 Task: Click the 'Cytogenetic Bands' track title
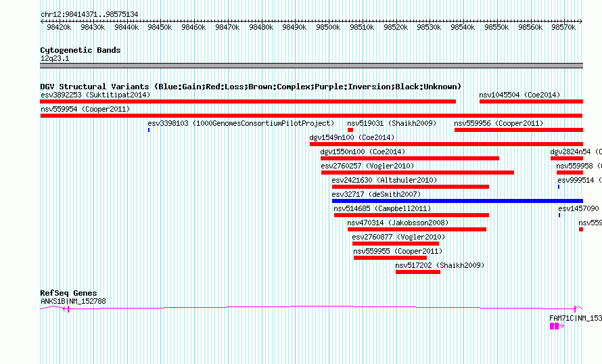pyautogui.click(x=80, y=50)
